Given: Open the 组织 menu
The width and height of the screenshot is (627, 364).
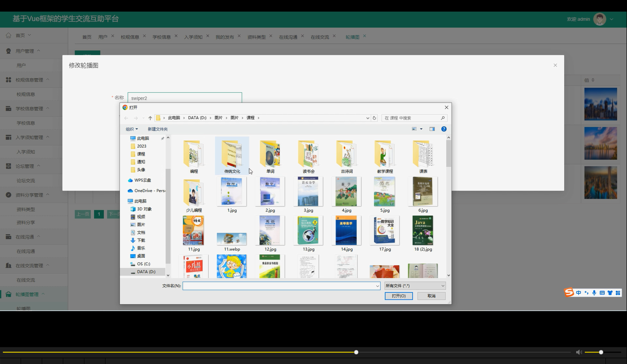Looking at the screenshot, I should 132,129.
